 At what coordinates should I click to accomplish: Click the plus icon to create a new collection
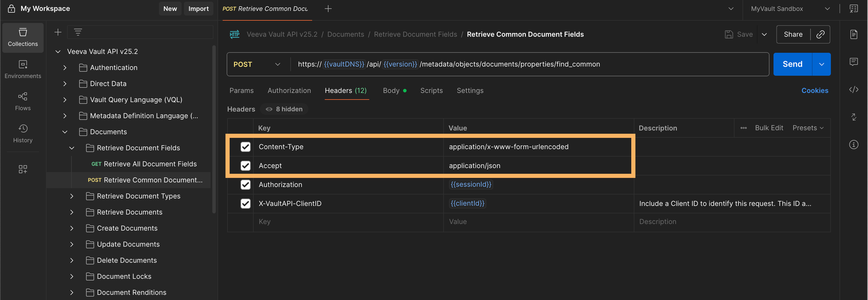coord(58,32)
